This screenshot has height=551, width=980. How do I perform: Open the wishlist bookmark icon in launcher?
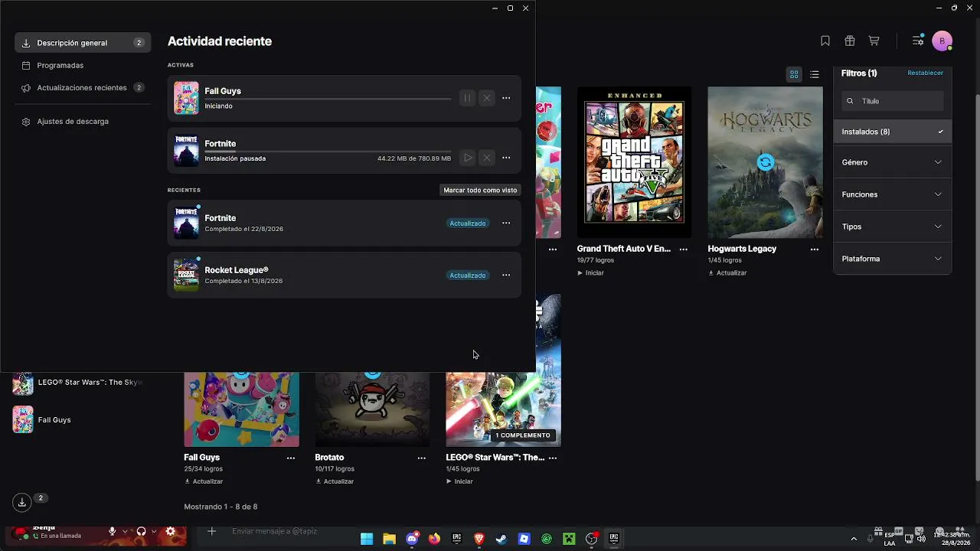[x=825, y=41]
